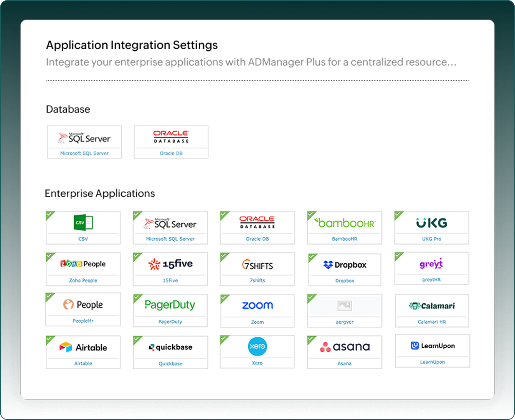The height and width of the screenshot is (420, 515).
Task: Click the quickbase logo
Action: coord(170,347)
